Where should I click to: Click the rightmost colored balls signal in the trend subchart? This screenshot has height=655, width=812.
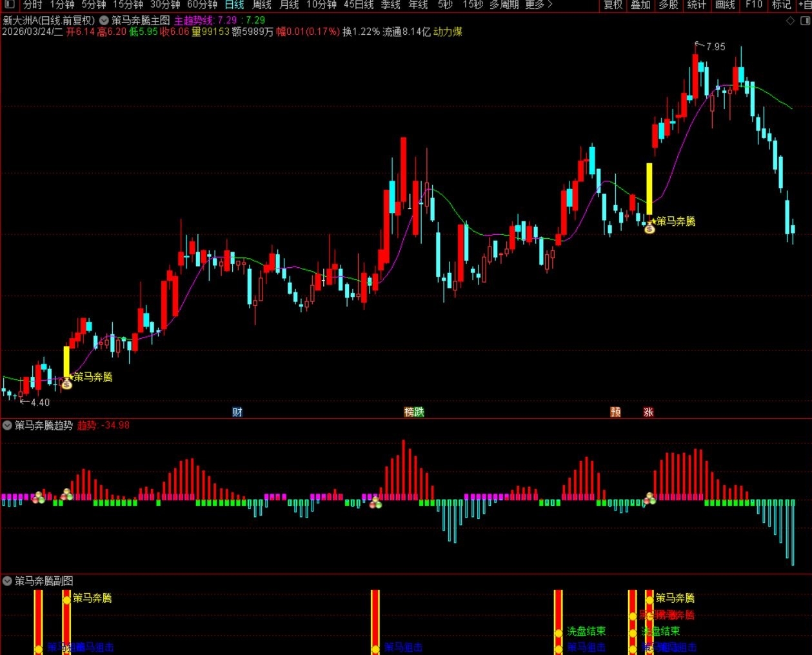(x=649, y=498)
